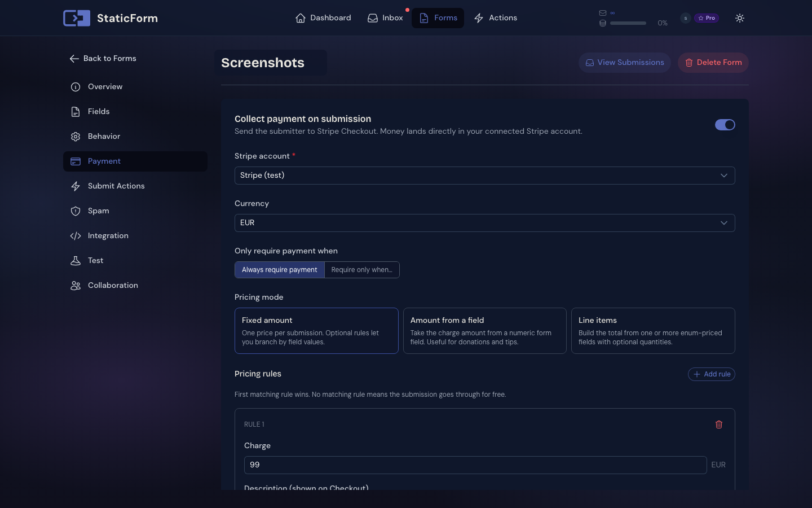Click the inbox icon in View Submissions button
Viewport: 812px width, 508px height.
click(x=590, y=63)
